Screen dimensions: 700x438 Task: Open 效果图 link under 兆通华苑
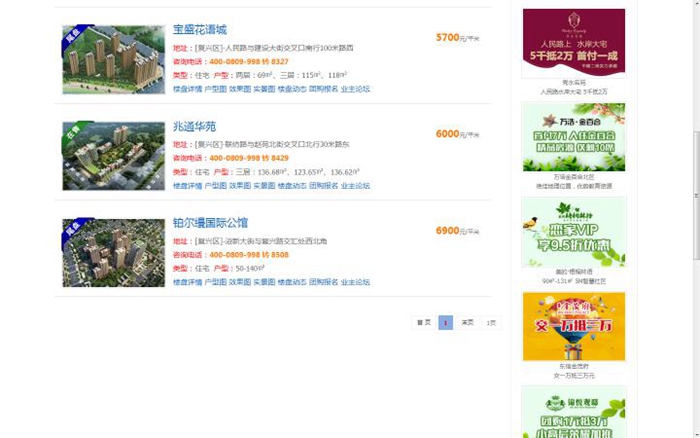click(240, 186)
